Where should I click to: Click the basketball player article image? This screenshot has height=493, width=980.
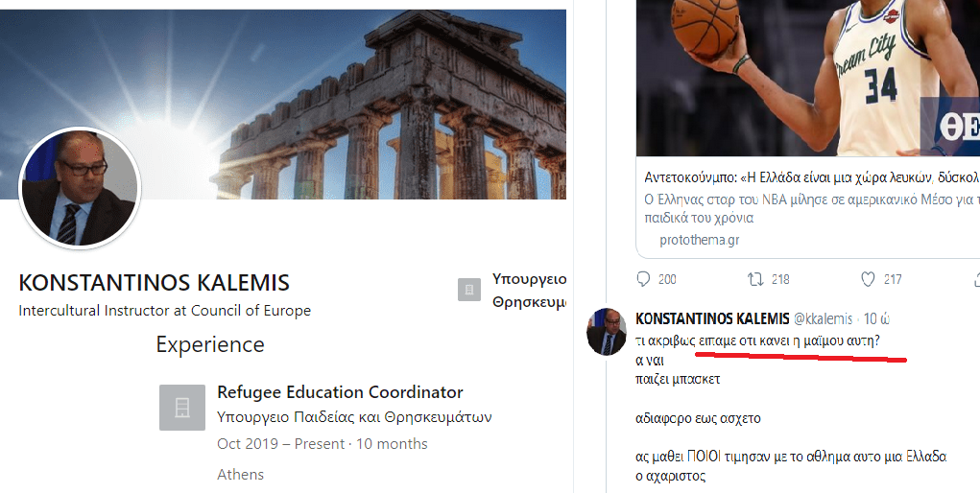808,78
